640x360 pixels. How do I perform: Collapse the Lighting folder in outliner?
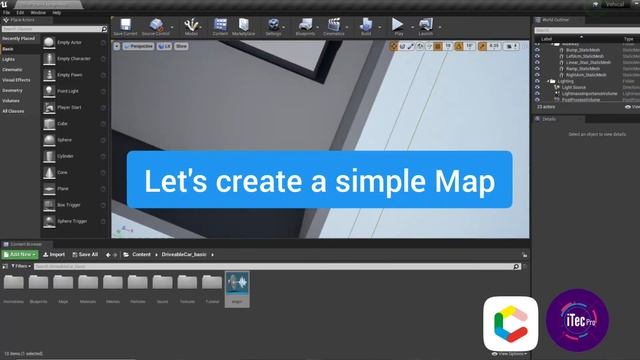point(548,81)
